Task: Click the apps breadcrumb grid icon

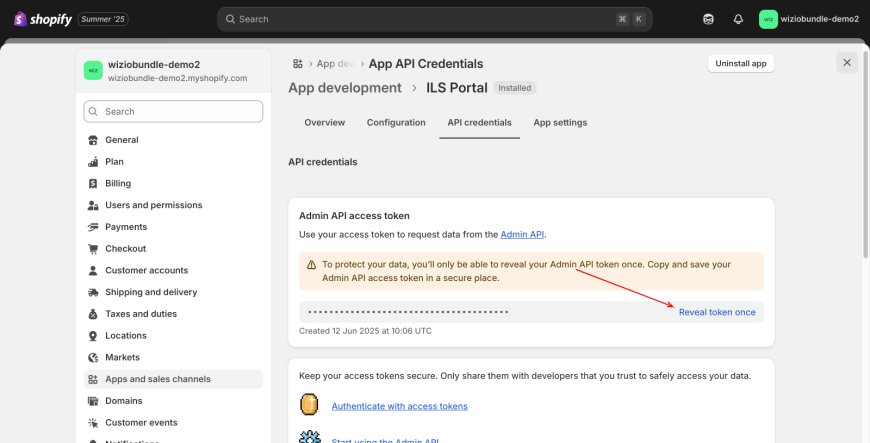Action: (298, 64)
